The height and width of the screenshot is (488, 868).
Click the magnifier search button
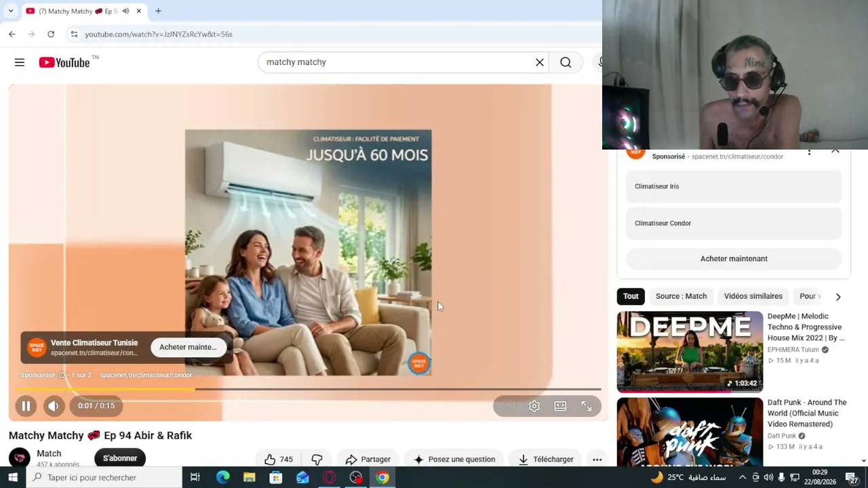click(566, 62)
